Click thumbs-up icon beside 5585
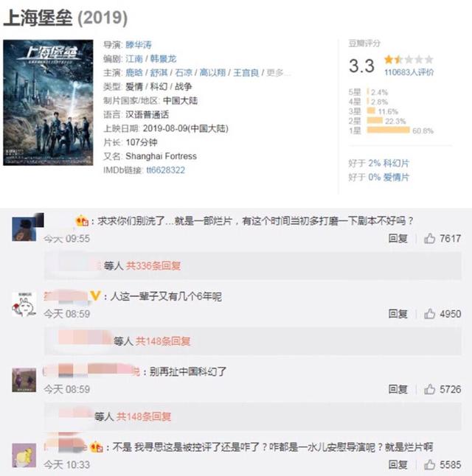Viewport: 472px width, 476px height. [x=429, y=465]
